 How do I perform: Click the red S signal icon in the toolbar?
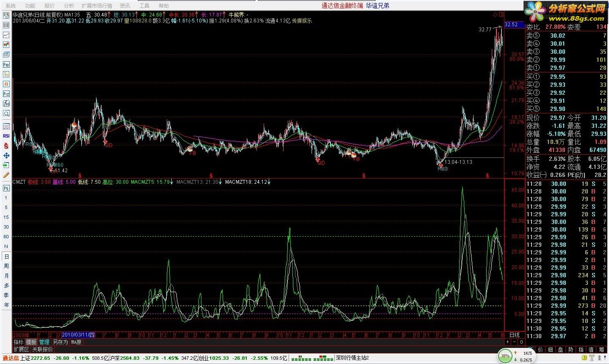click(6, 146)
